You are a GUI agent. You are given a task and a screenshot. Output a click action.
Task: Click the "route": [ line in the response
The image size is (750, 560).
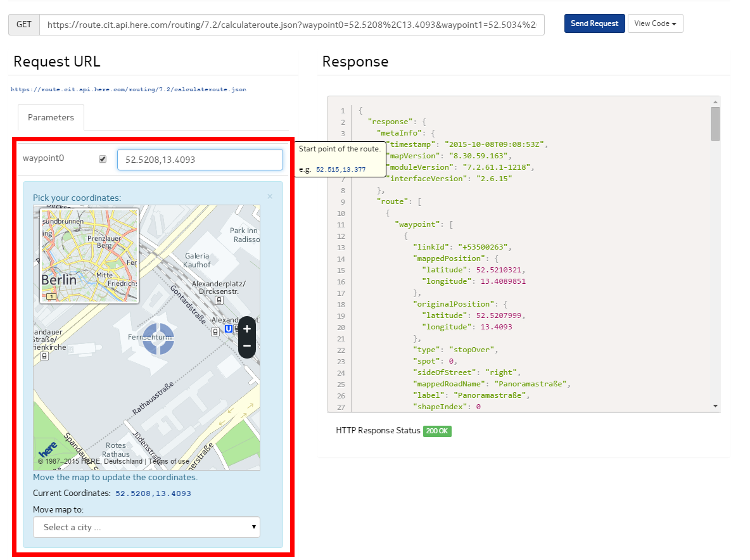click(x=399, y=202)
